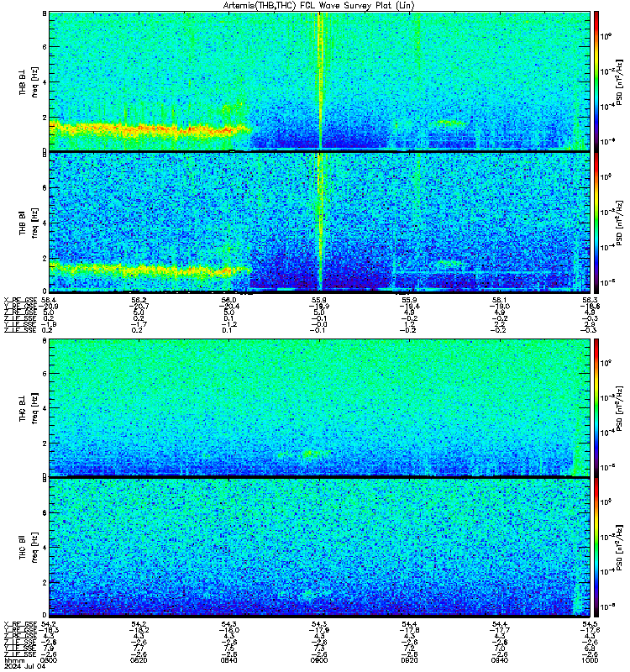Click the faint green emission near 0900 in THC B⊥

[x=311, y=454]
